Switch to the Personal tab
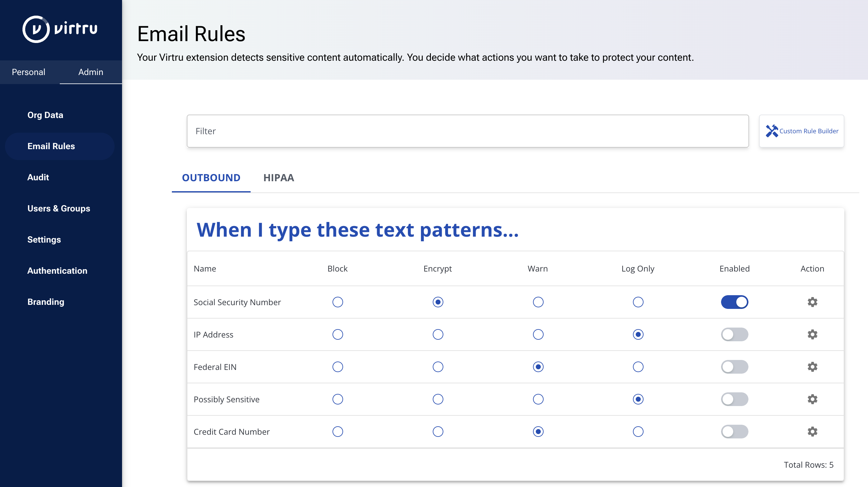The height and width of the screenshot is (487, 868). 29,72
